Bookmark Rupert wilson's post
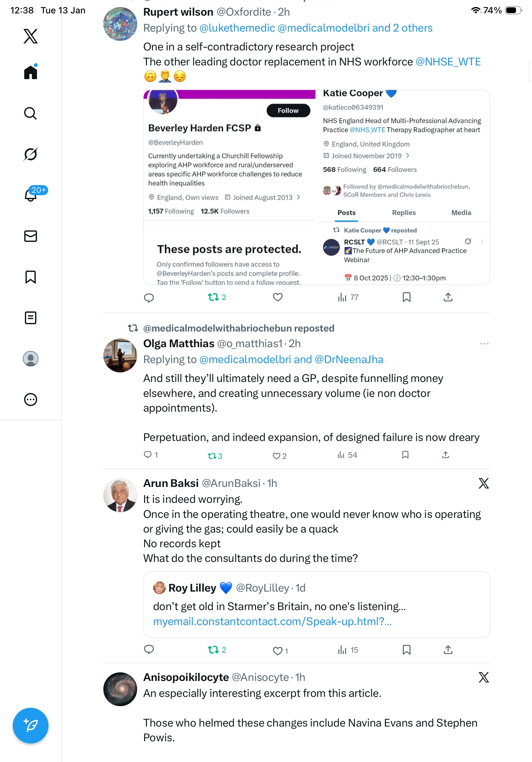Screen dimensions: 532x762 click(x=406, y=297)
